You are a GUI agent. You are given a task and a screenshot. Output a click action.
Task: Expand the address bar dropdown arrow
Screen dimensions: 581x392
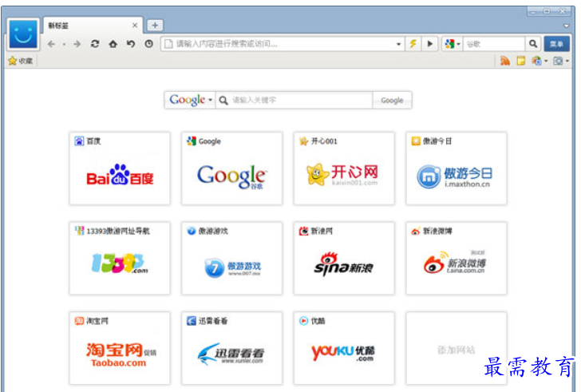(399, 44)
